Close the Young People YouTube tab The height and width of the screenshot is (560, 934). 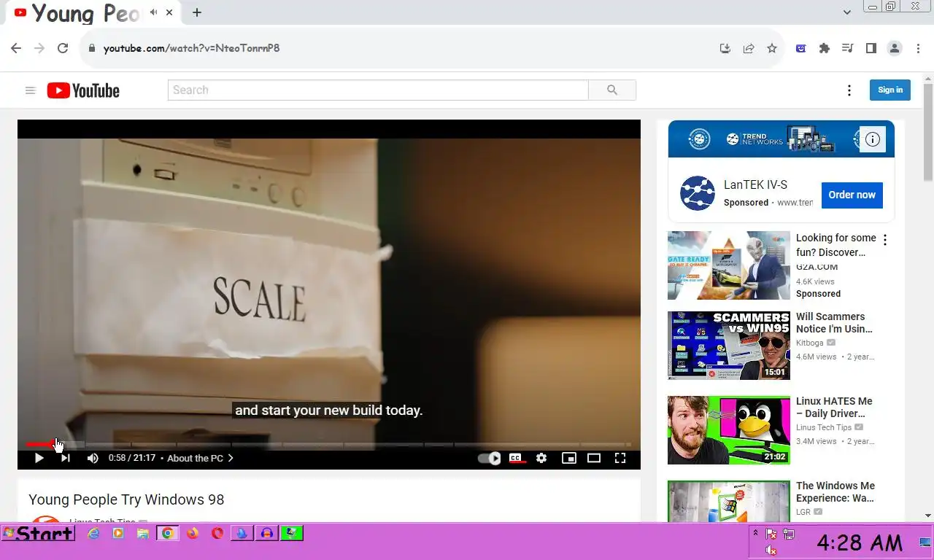pyautogui.click(x=170, y=12)
